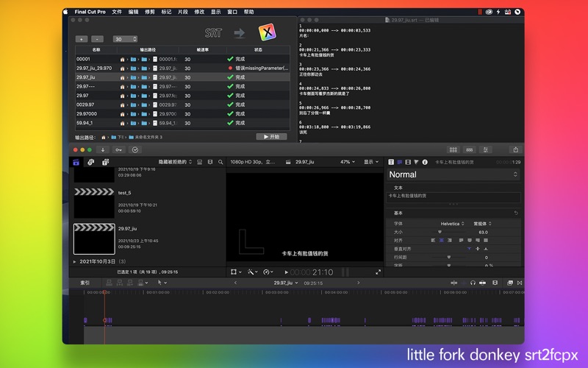The width and height of the screenshot is (588, 368).
Task: Click the keyword editor key icon
Action: (x=118, y=149)
